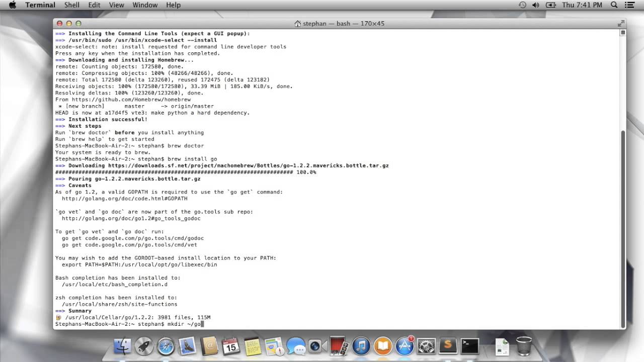644x362 pixels.
Task: Open App Store with update badge
Action: pos(404,346)
